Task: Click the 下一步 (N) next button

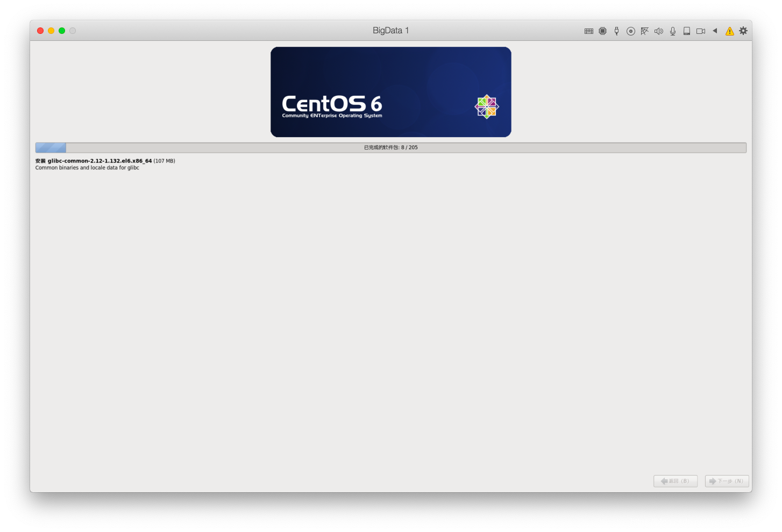Action: point(727,481)
